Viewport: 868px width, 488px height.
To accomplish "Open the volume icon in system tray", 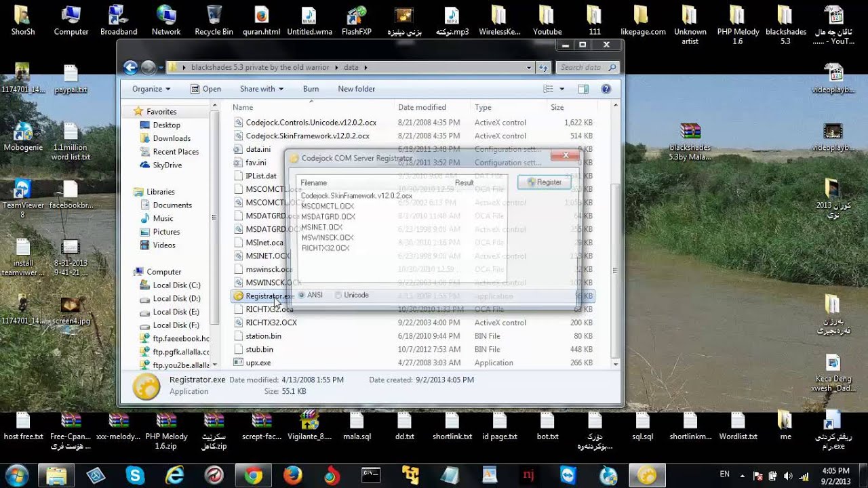I will pos(788,475).
